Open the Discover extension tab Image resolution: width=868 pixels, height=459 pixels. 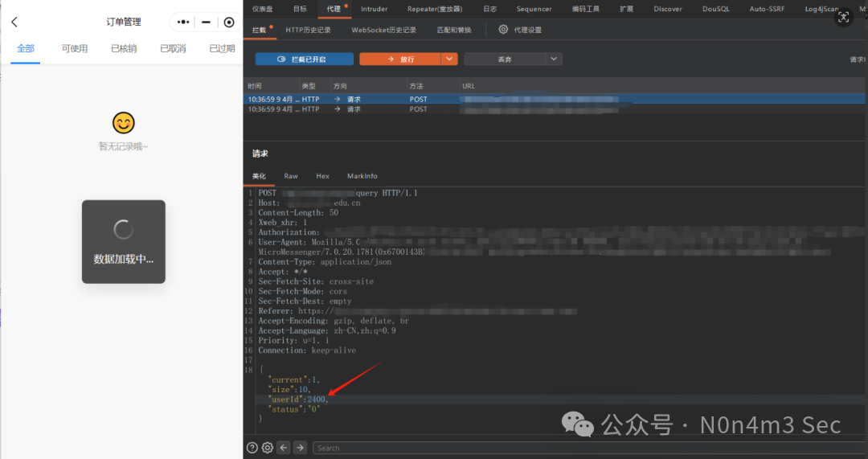(668, 9)
